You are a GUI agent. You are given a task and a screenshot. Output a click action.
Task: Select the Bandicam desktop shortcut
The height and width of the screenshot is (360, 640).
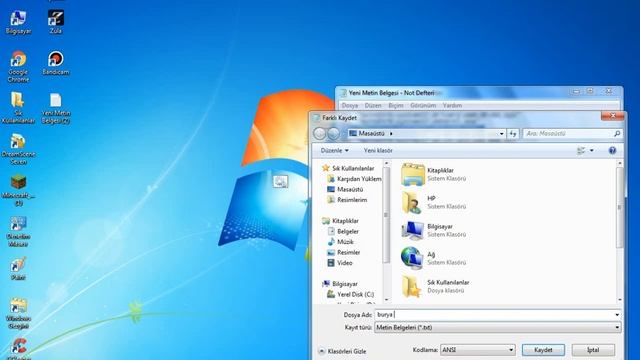point(56,64)
